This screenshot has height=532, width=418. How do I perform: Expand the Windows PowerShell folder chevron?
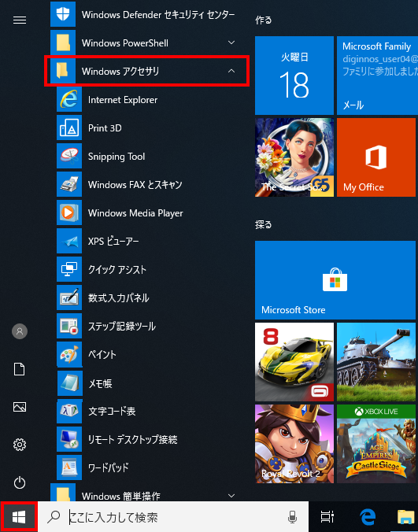coord(231,42)
